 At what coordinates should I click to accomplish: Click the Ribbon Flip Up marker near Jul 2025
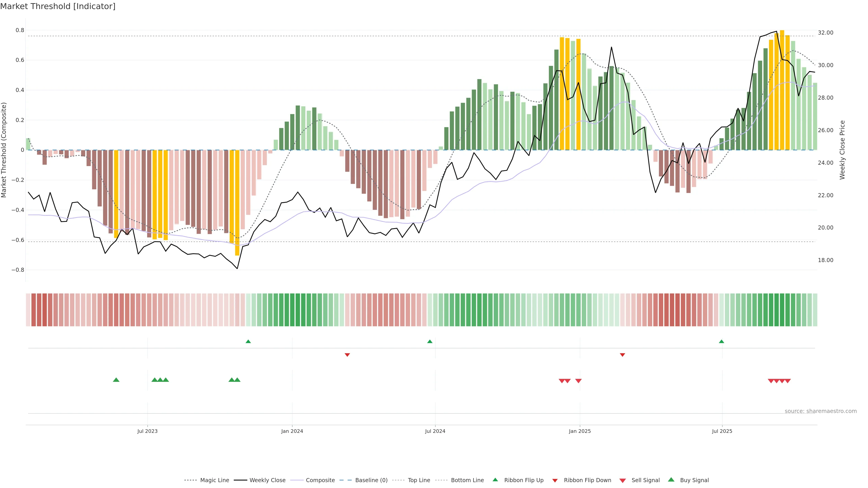[722, 342]
